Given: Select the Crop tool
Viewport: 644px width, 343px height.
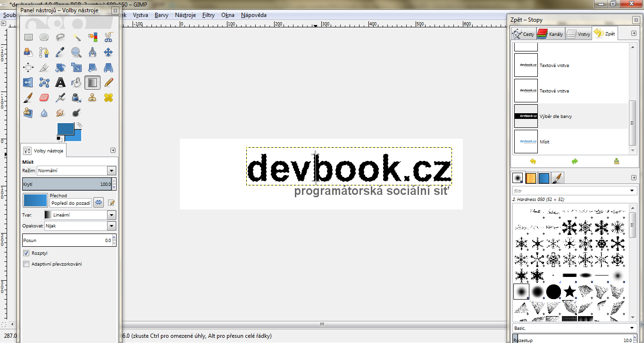Looking at the screenshot, I should [44, 67].
